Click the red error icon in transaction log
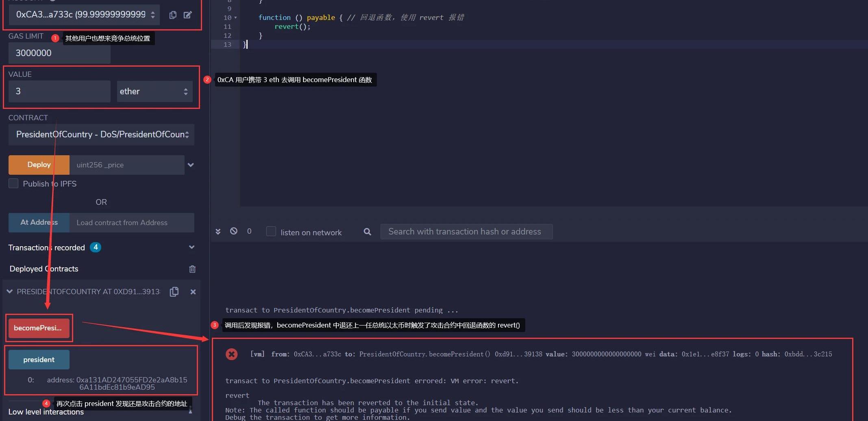868x421 pixels. 232,354
